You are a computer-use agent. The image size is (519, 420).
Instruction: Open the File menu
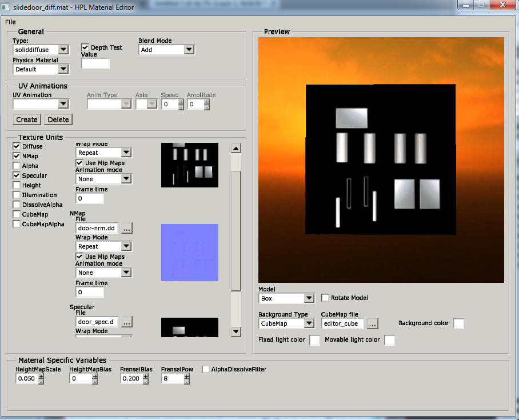click(x=10, y=22)
